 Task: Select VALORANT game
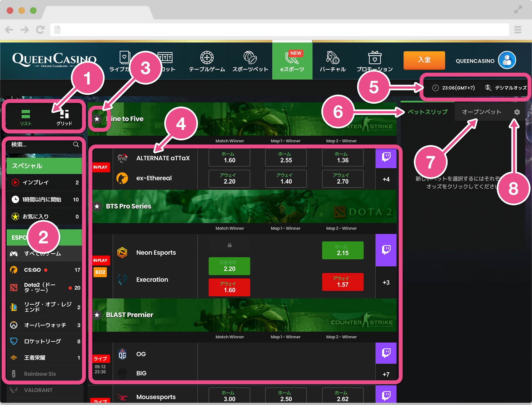click(44, 390)
